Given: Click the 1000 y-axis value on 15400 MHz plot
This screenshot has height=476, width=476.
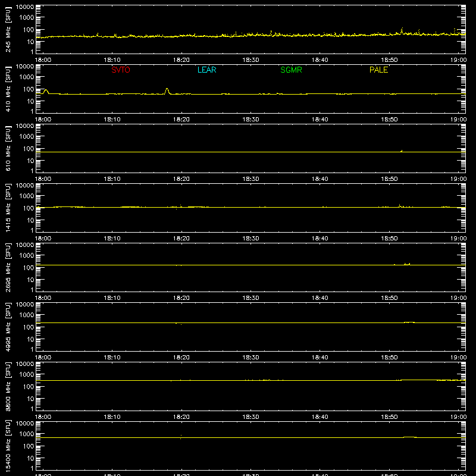Looking at the screenshot, I should tap(27, 434).
